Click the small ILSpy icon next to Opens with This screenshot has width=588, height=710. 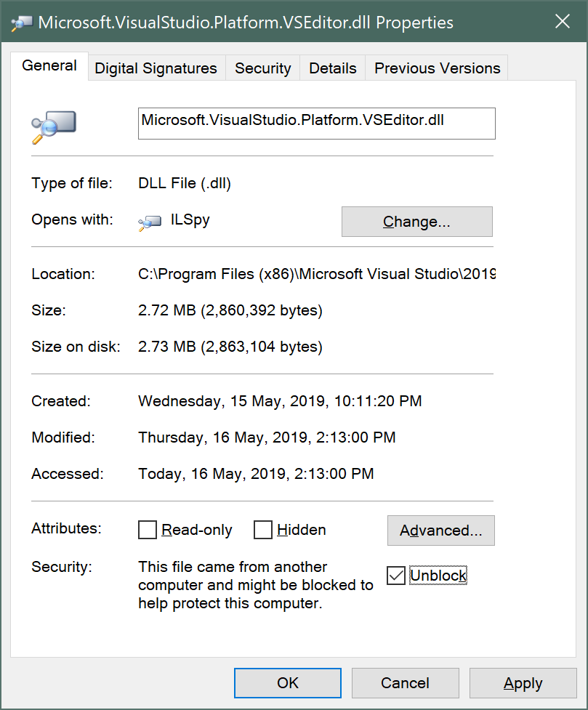(150, 222)
